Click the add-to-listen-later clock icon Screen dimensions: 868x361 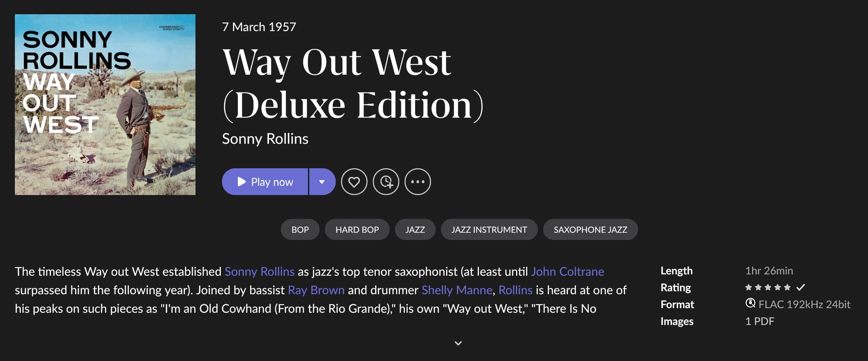(x=386, y=182)
